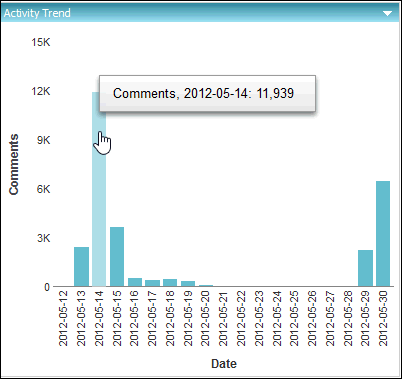The width and height of the screenshot is (402, 379).
Task: Click the 6K y-axis label
Action: (x=44, y=189)
